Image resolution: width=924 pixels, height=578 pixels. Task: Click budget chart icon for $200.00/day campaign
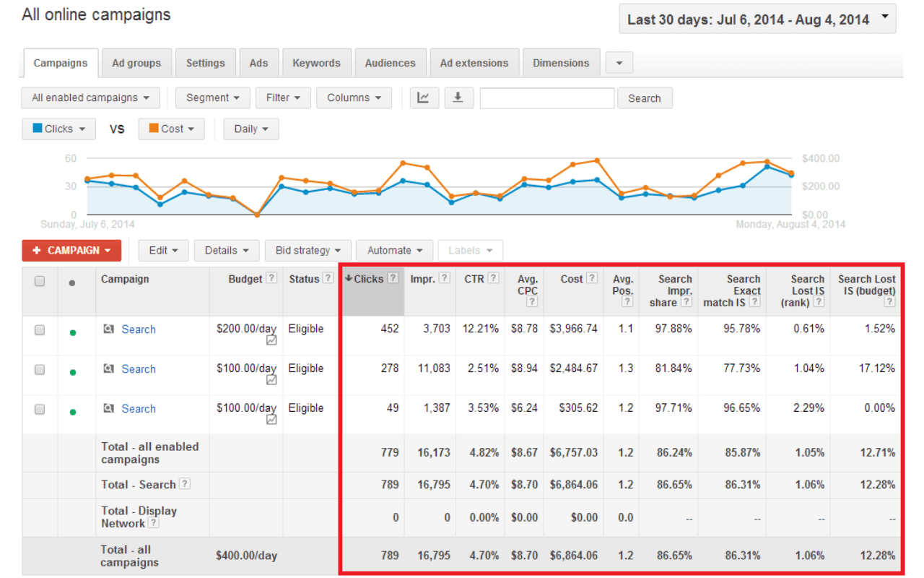click(271, 340)
